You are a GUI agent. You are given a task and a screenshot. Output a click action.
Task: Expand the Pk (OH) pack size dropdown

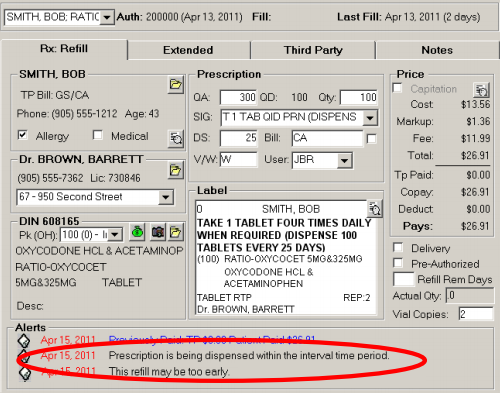(115, 235)
